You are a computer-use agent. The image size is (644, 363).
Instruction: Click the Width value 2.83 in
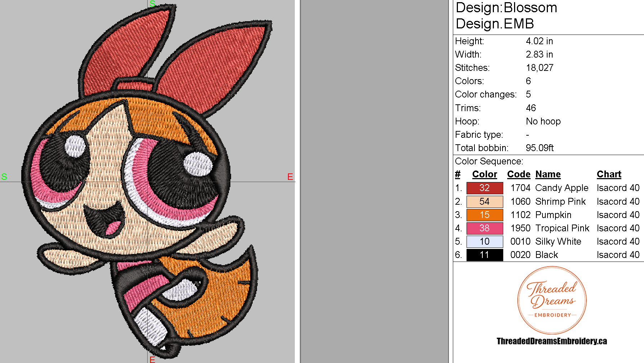click(539, 54)
